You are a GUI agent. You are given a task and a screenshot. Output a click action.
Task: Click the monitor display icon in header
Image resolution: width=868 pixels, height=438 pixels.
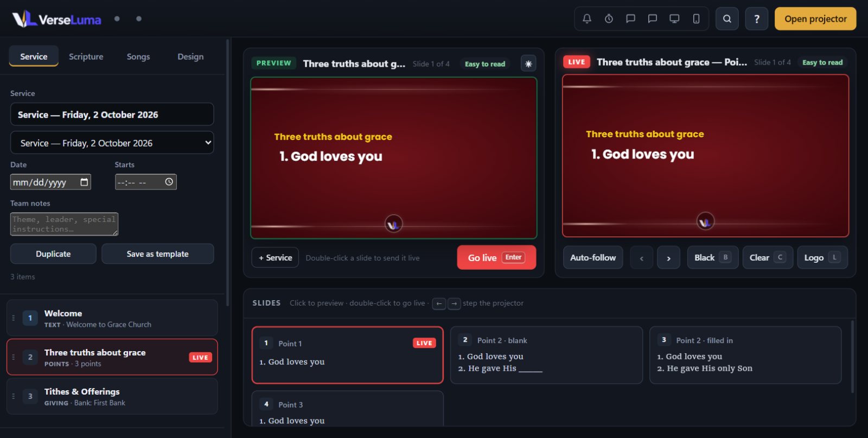coord(674,19)
